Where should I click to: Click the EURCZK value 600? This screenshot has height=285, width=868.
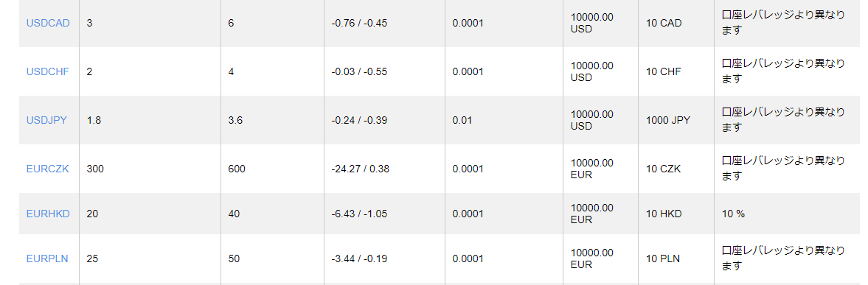coord(237,169)
